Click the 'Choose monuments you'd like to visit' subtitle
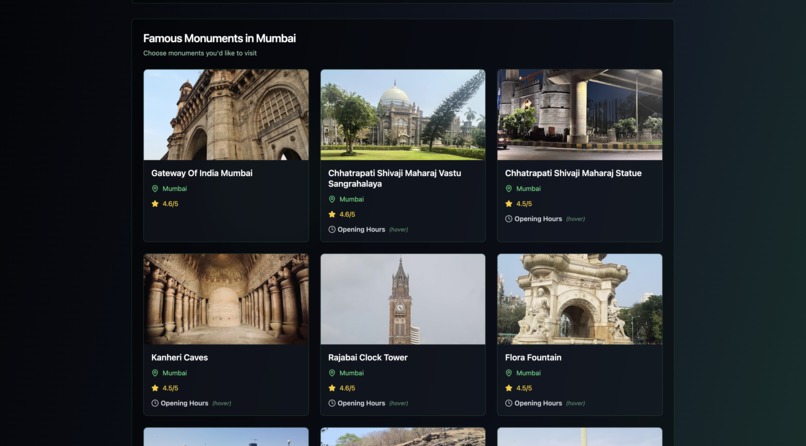This screenshot has height=446, width=806. tap(200, 53)
